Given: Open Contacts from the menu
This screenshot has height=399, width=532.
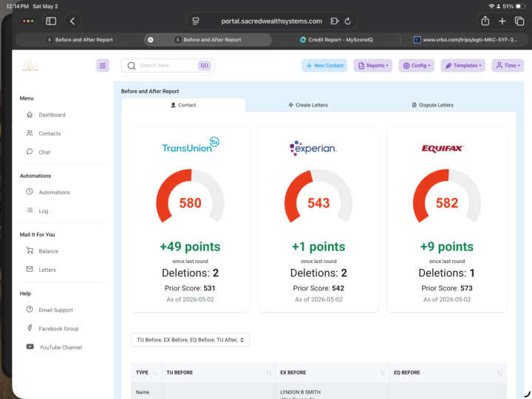Looking at the screenshot, I should (x=50, y=133).
